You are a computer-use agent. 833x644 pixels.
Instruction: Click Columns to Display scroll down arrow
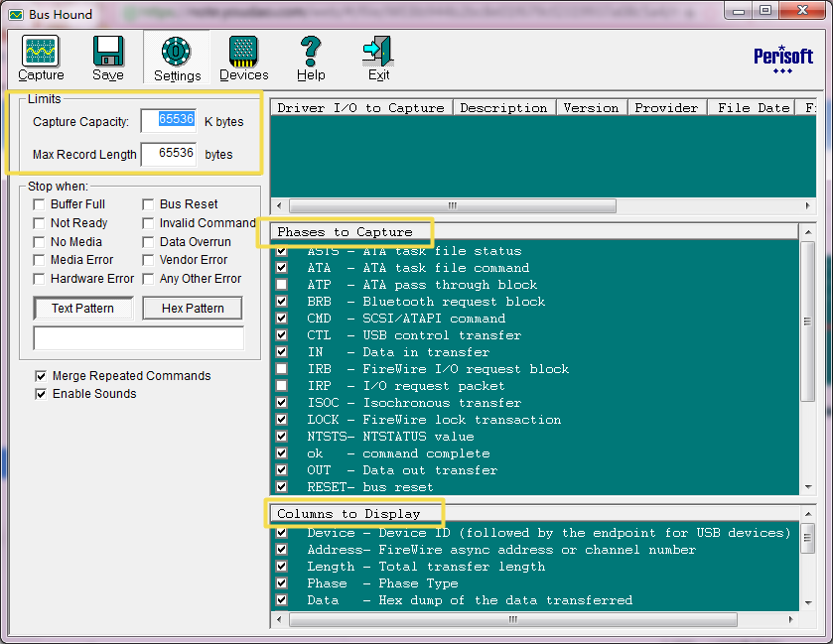[808, 602]
